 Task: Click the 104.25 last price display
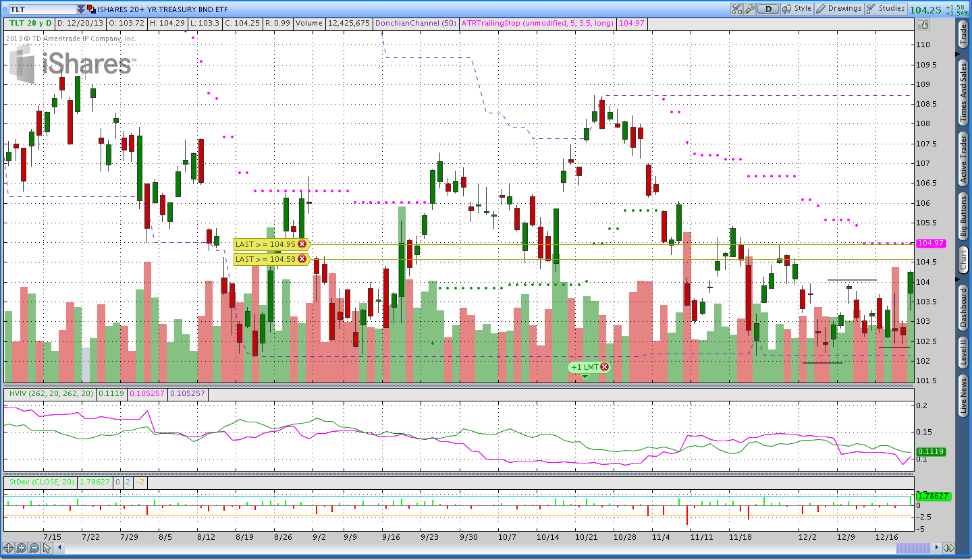925,10
